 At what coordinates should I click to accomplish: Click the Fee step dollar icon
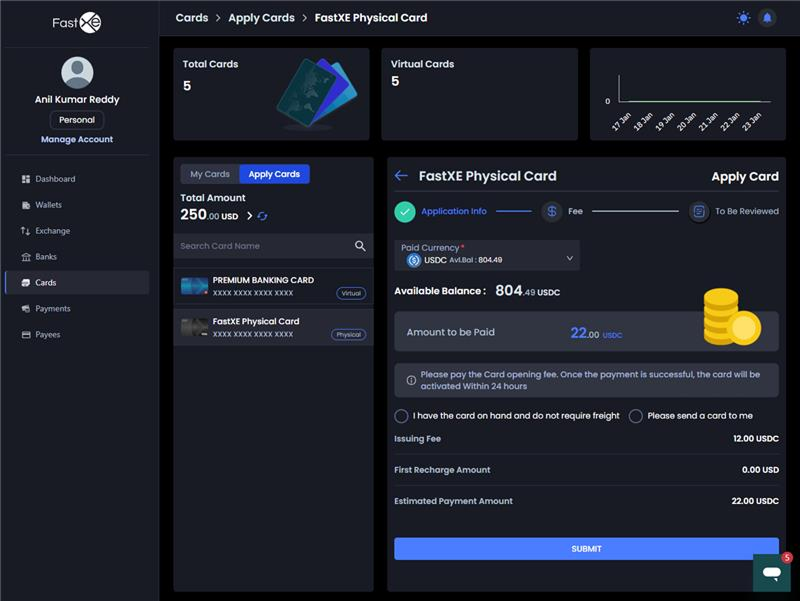pyautogui.click(x=551, y=212)
